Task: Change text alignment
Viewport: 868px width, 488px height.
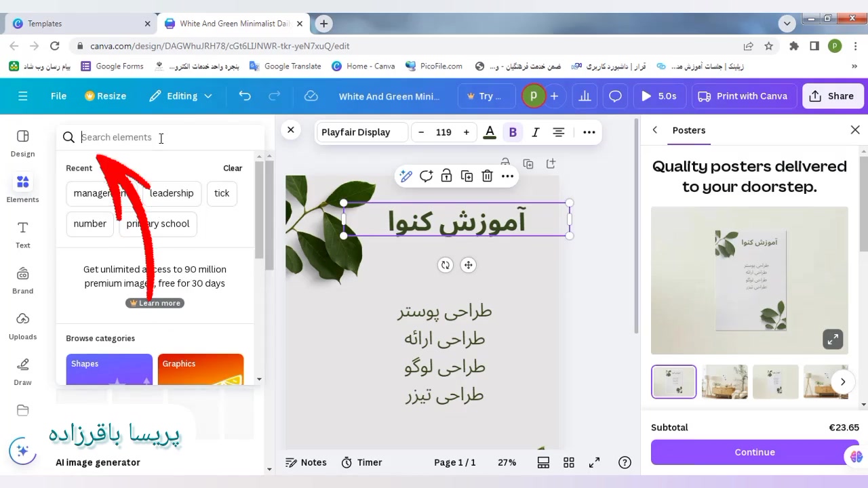Action: [559, 132]
